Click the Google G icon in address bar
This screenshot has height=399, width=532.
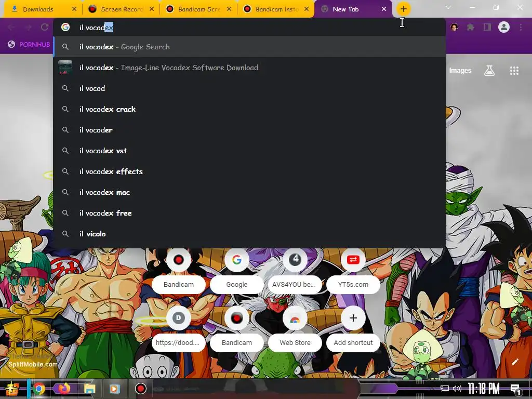(x=65, y=27)
